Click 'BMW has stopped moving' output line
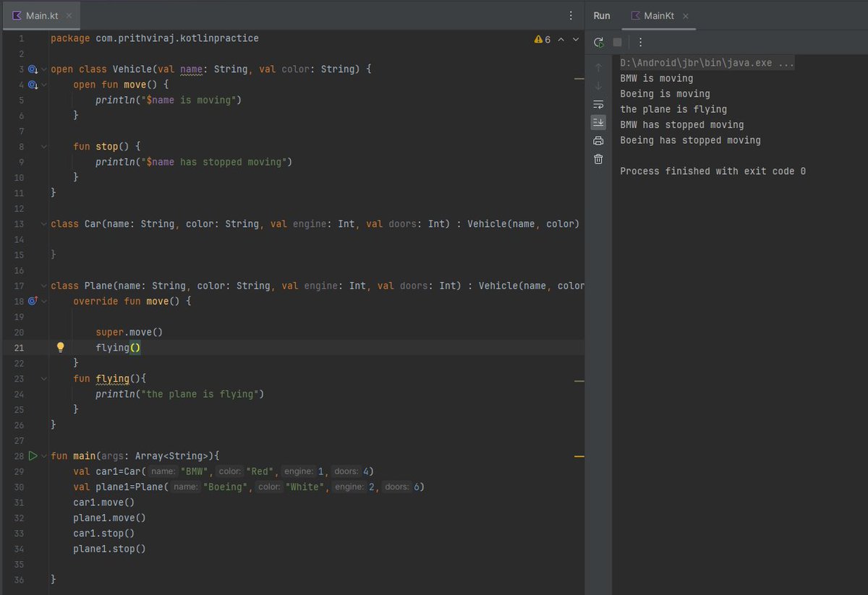This screenshot has height=595, width=868. [x=681, y=125]
